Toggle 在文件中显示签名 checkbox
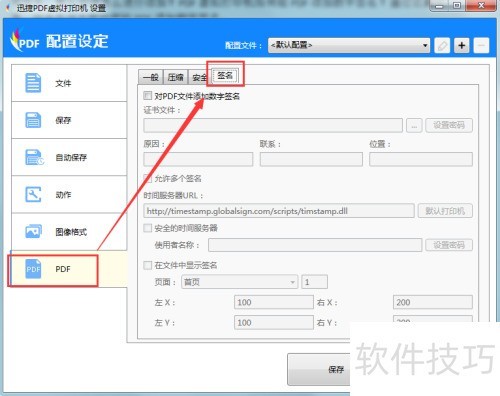 (147, 265)
